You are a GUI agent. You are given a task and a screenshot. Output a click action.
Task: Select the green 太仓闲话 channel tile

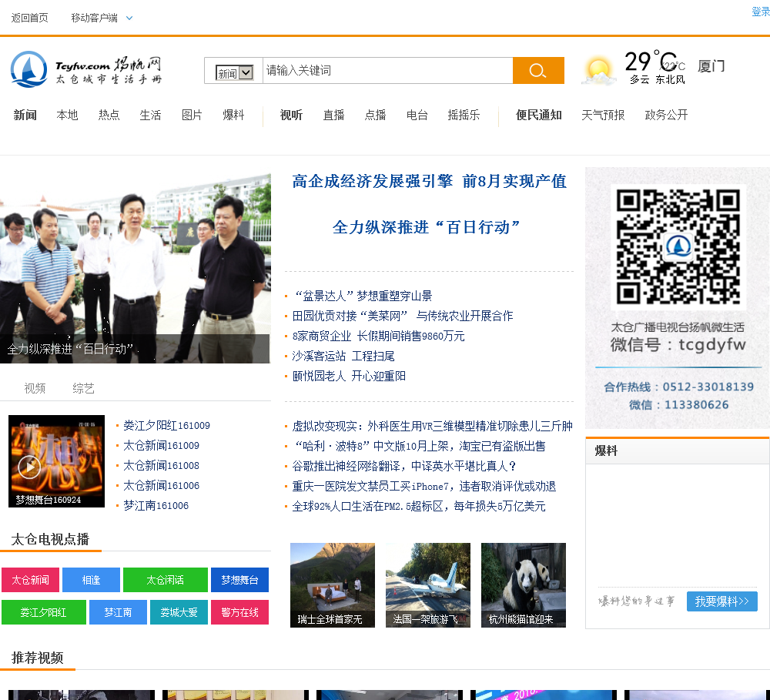click(165, 580)
